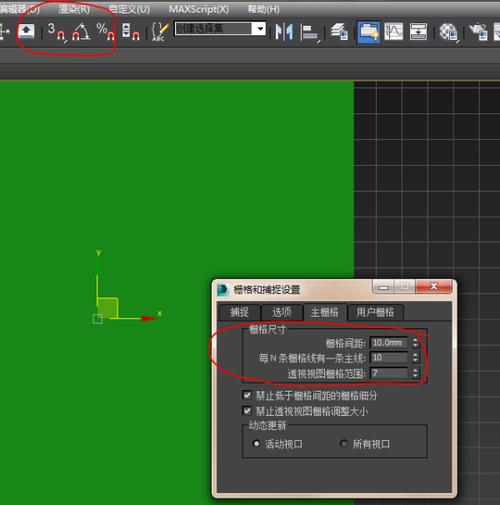Open the Render Setup teapot icon

point(478,32)
